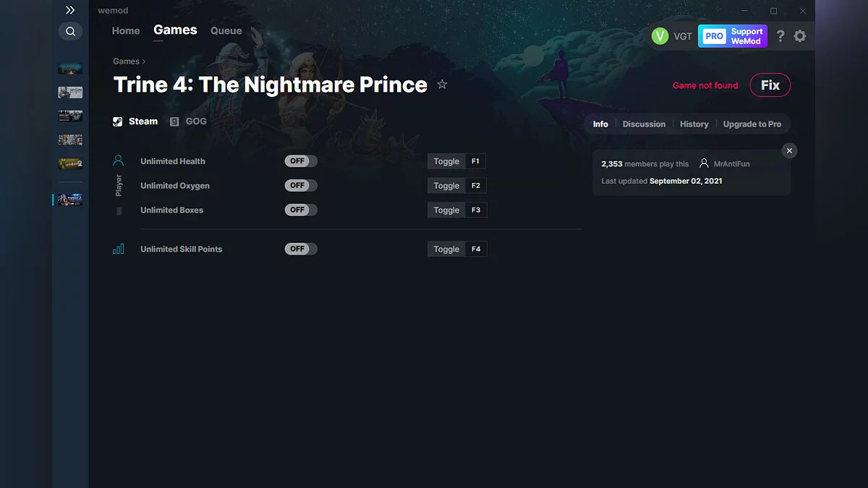Favorite the game with the star icon
This screenshot has width=868, height=488.
click(x=442, y=85)
